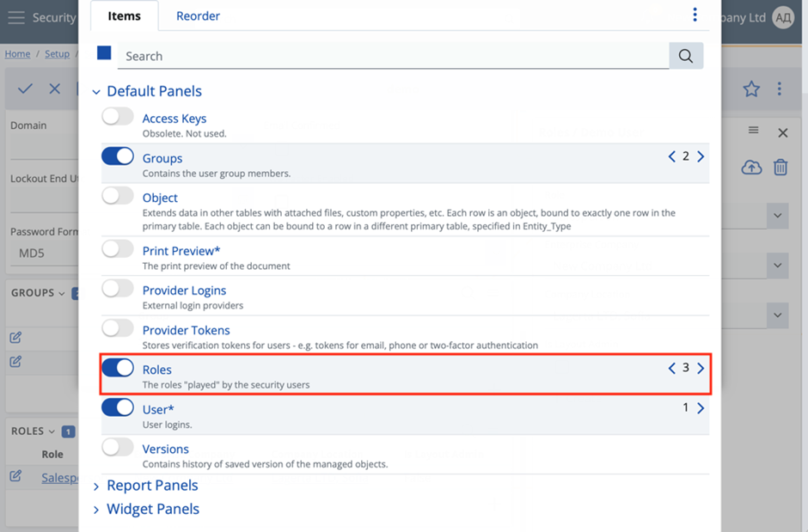The height and width of the screenshot is (532, 808).
Task: Enable the Print Preview panel
Action: click(x=118, y=248)
